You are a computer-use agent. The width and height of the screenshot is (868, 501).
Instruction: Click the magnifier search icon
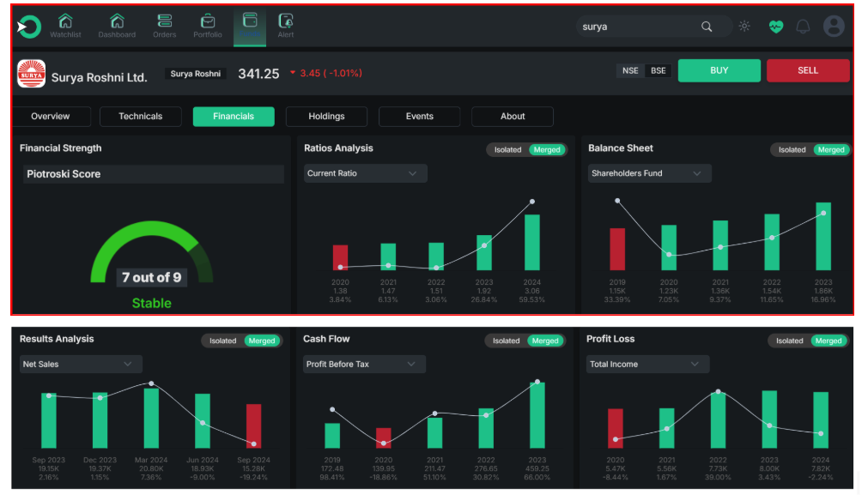point(707,27)
